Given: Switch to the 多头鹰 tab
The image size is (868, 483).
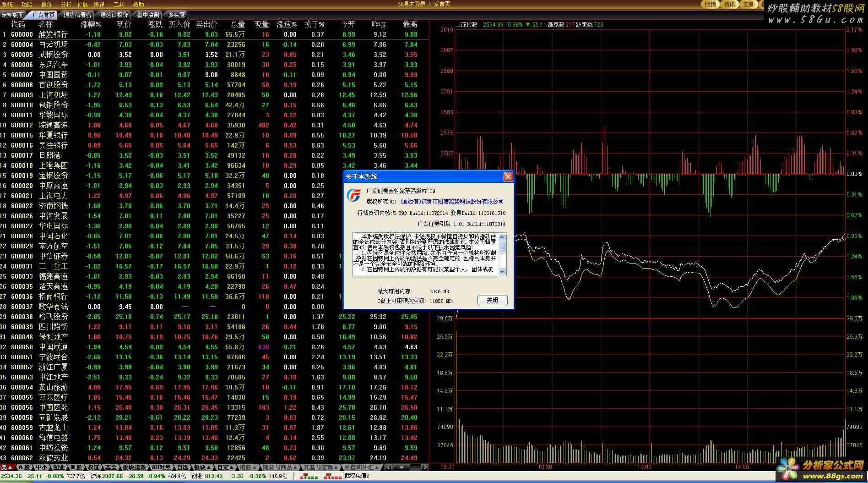Looking at the screenshot, I should coord(176,15).
